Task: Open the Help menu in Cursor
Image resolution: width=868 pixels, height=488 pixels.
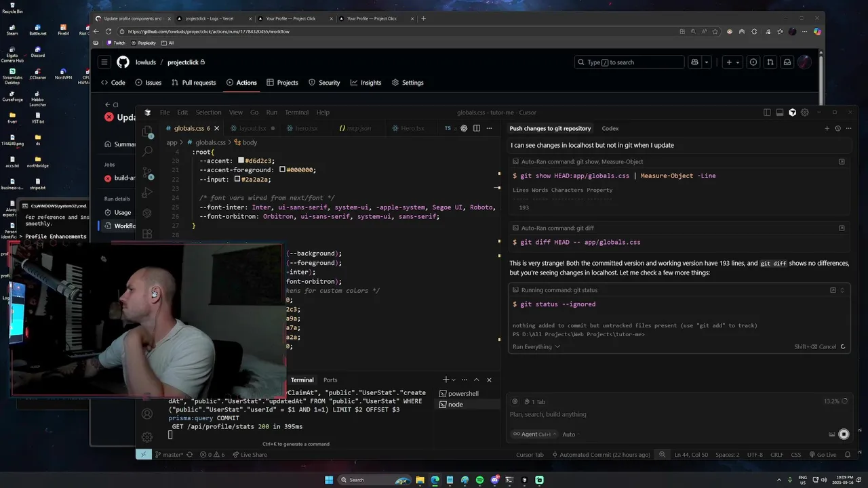Action: click(323, 113)
